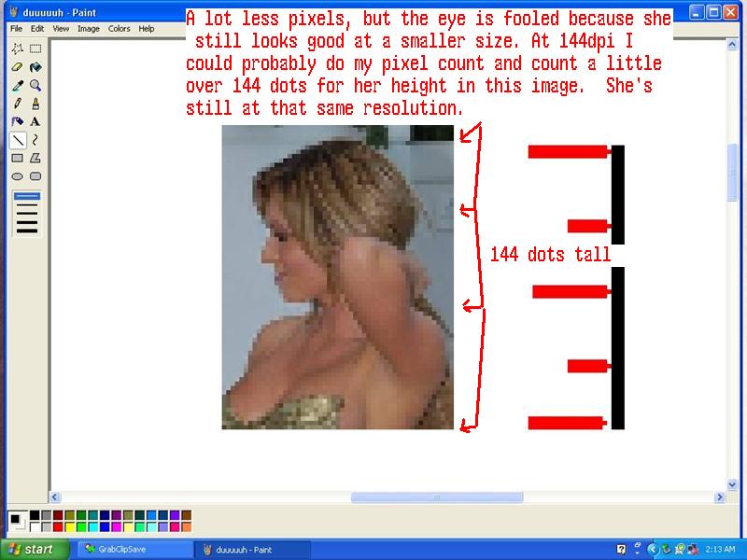This screenshot has height=560, width=747.
Task: Click the canvas vertical scrollbar down arrow
Action: 732,484
